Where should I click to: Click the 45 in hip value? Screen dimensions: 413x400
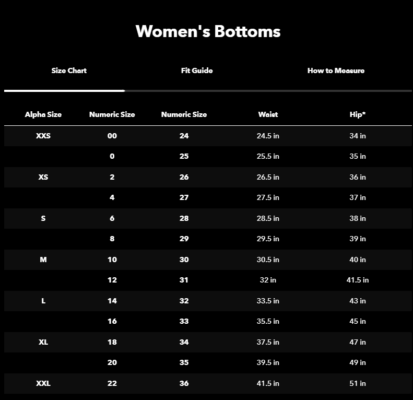click(358, 321)
